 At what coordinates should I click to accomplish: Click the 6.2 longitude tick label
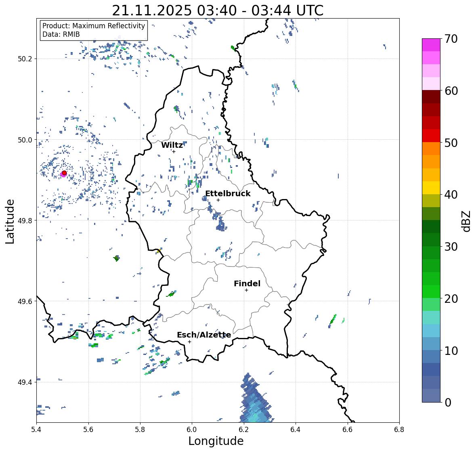coord(244,430)
